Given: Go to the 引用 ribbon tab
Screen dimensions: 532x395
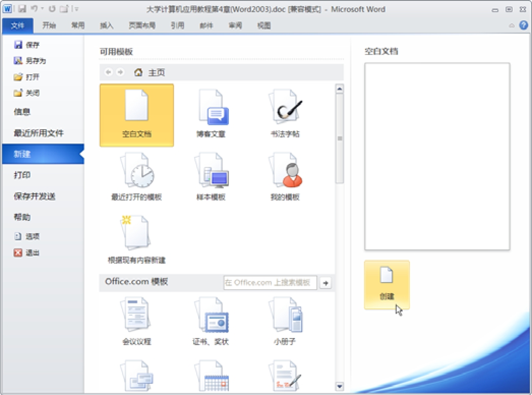Looking at the screenshot, I should coord(178,25).
